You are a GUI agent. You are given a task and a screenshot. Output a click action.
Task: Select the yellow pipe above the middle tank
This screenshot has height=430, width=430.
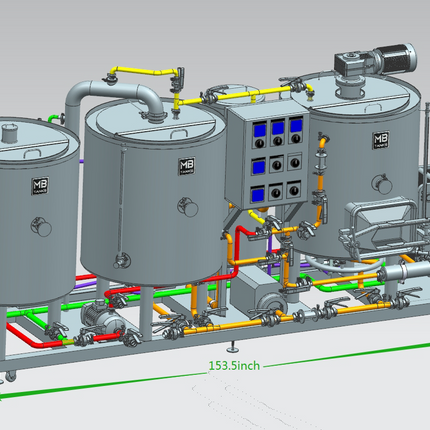145,71
